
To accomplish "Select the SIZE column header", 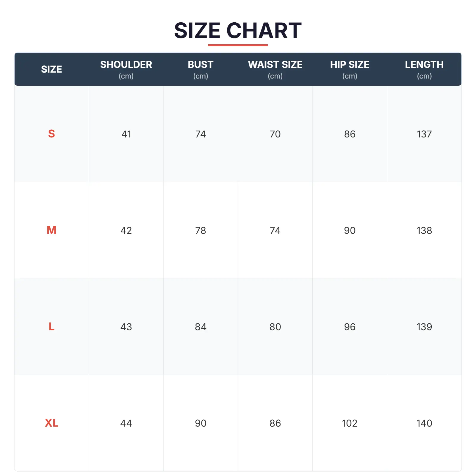I will pyautogui.click(x=51, y=69).
